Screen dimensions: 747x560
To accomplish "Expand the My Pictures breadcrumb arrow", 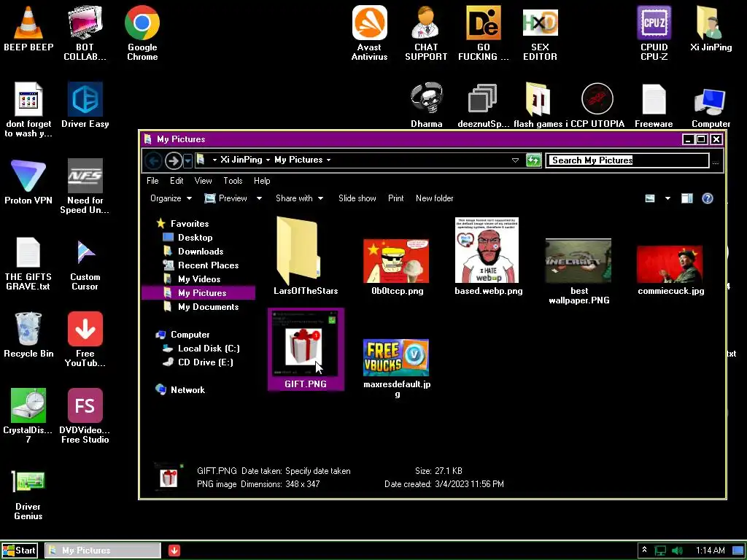I will point(328,160).
